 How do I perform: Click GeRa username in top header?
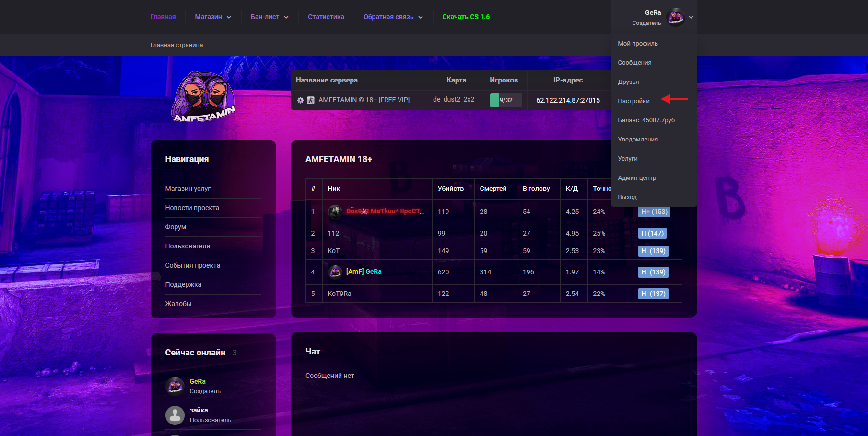point(653,13)
